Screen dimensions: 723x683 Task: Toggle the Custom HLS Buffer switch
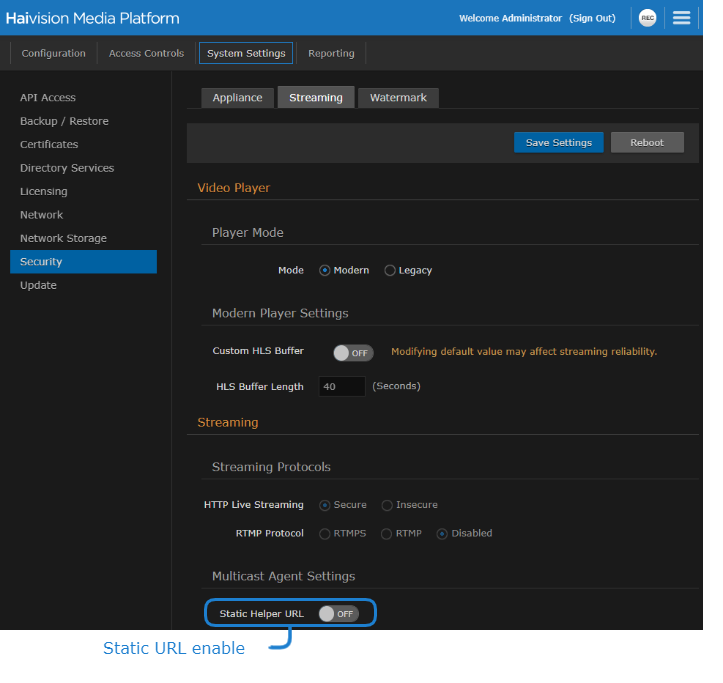click(352, 352)
